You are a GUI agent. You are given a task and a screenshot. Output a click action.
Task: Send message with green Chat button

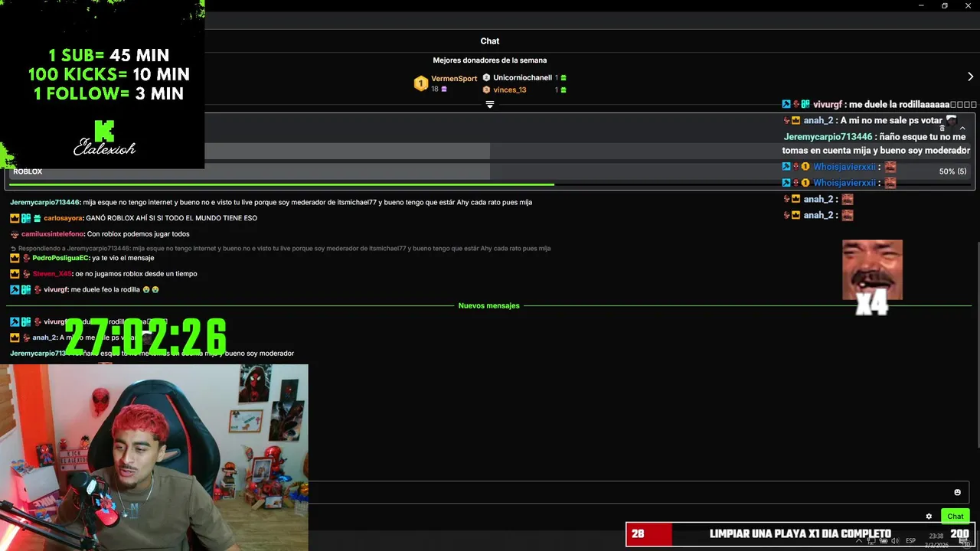tap(955, 516)
